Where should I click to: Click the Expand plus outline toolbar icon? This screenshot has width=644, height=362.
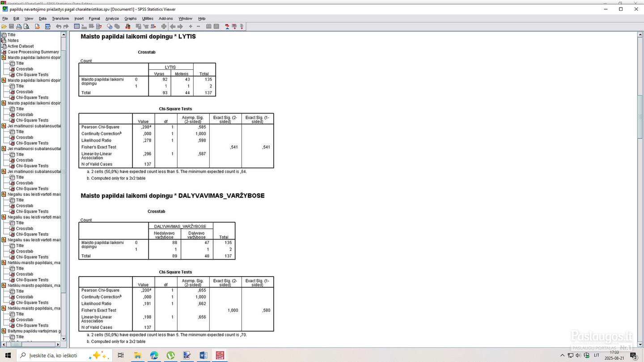point(191,27)
